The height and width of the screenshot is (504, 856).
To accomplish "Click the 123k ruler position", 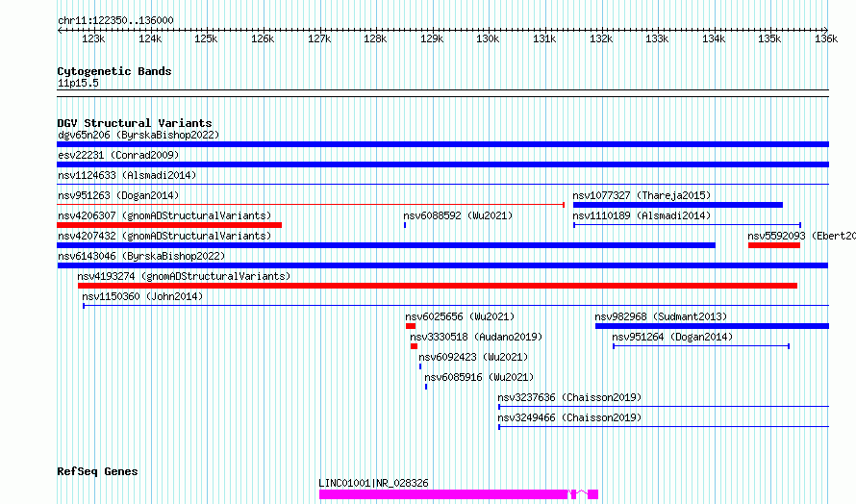I will click(x=93, y=38).
